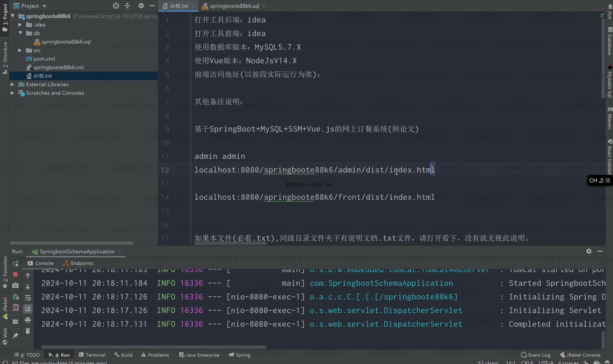Click the Exit icon in Run toolbar
This screenshot has height=364, width=613.
coord(15,307)
